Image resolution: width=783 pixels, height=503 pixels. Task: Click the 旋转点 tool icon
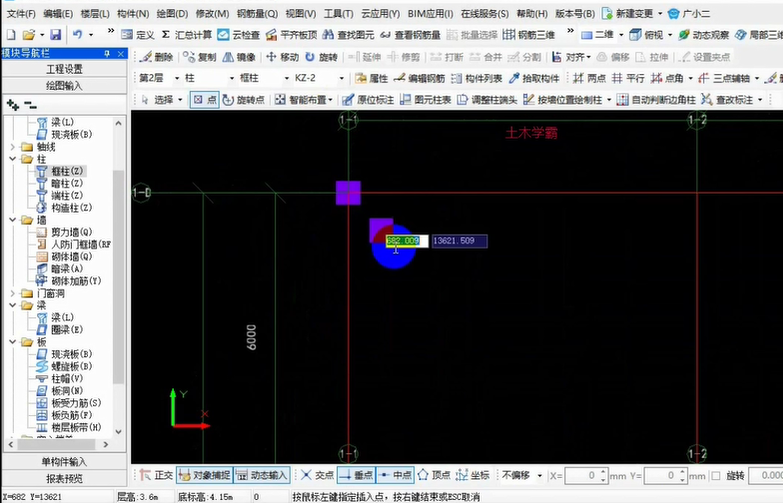pos(243,100)
